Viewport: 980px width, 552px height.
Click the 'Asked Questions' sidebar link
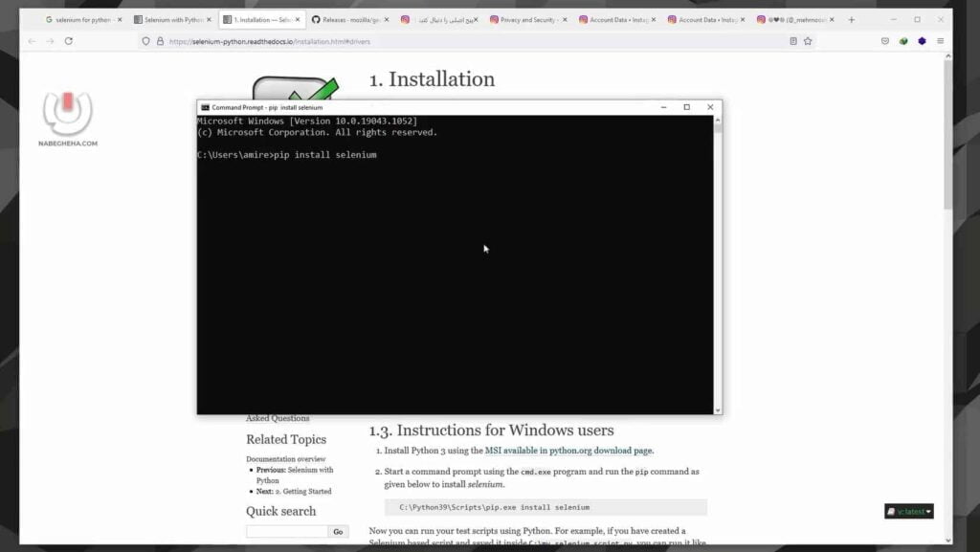point(278,418)
